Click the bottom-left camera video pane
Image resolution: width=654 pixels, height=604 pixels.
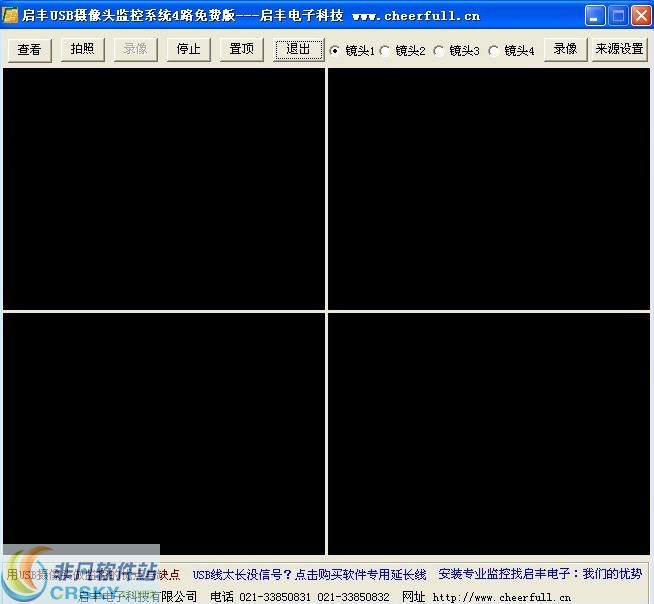click(164, 434)
